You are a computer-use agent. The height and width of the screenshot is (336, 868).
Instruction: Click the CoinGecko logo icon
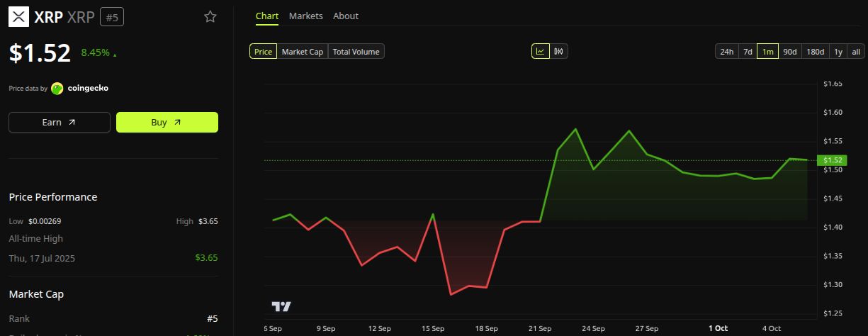57,89
